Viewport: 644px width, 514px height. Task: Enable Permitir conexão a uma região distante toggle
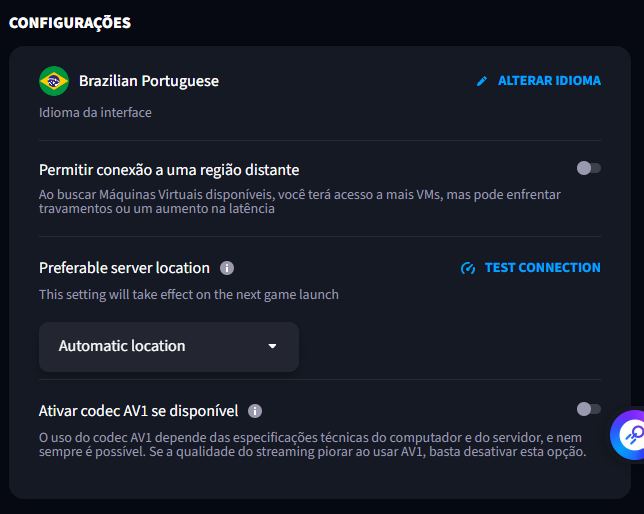coord(589,168)
